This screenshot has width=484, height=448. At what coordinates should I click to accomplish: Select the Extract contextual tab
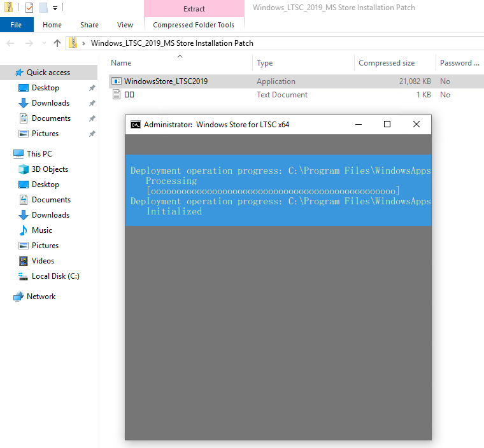pyautogui.click(x=194, y=9)
